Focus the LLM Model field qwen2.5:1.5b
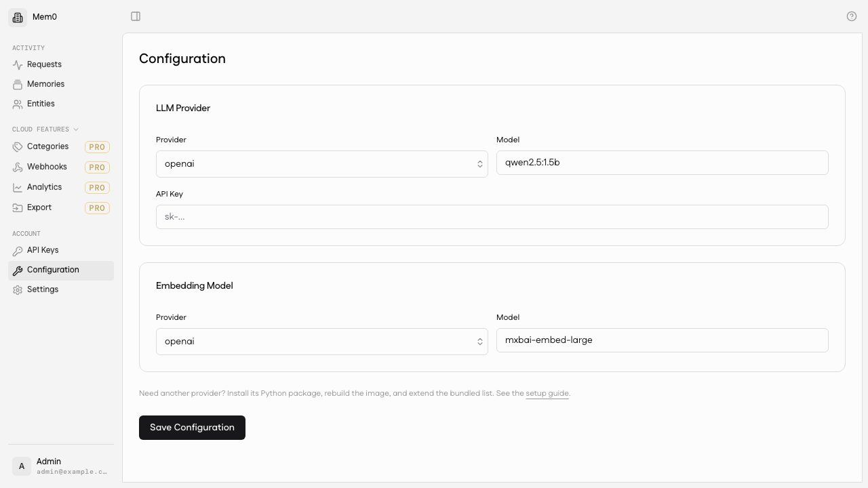The image size is (868, 488). pyautogui.click(x=663, y=163)
